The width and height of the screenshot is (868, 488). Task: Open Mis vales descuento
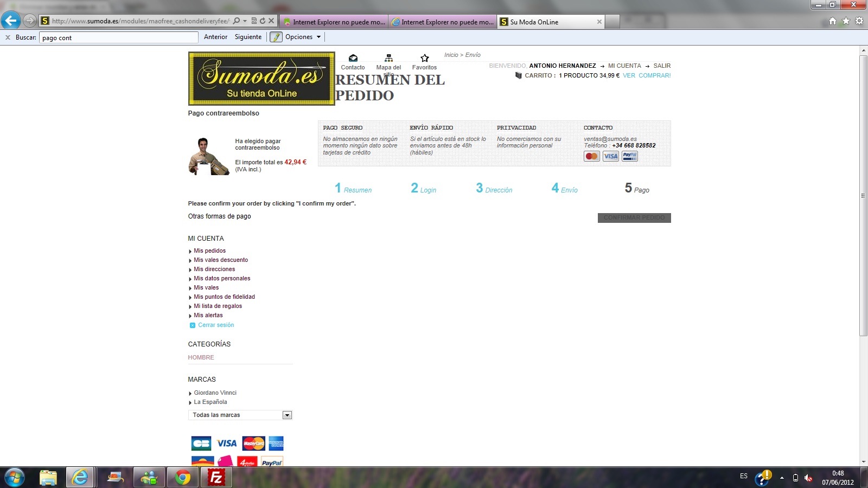pos(221,260)
